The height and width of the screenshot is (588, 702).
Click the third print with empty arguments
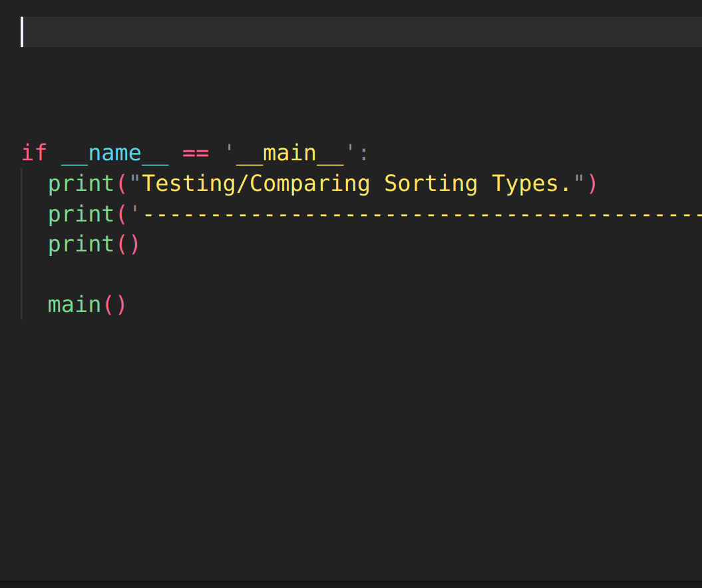(81, 244)
